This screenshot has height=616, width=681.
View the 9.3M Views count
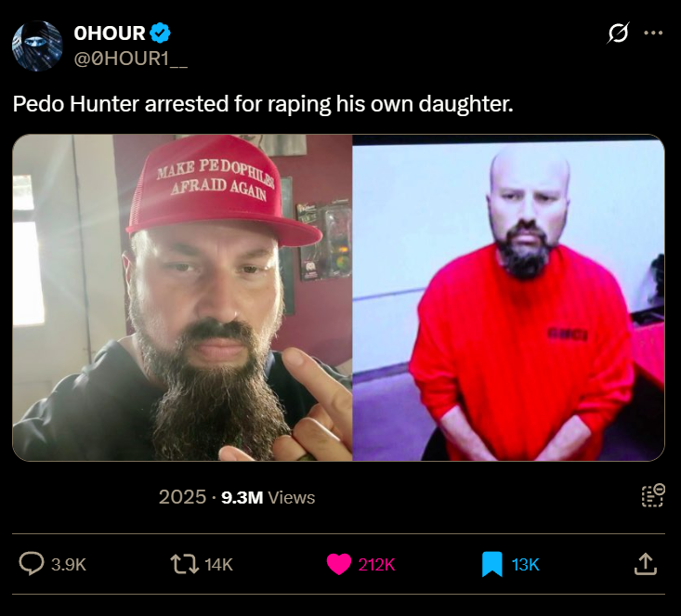coord(268,497)
